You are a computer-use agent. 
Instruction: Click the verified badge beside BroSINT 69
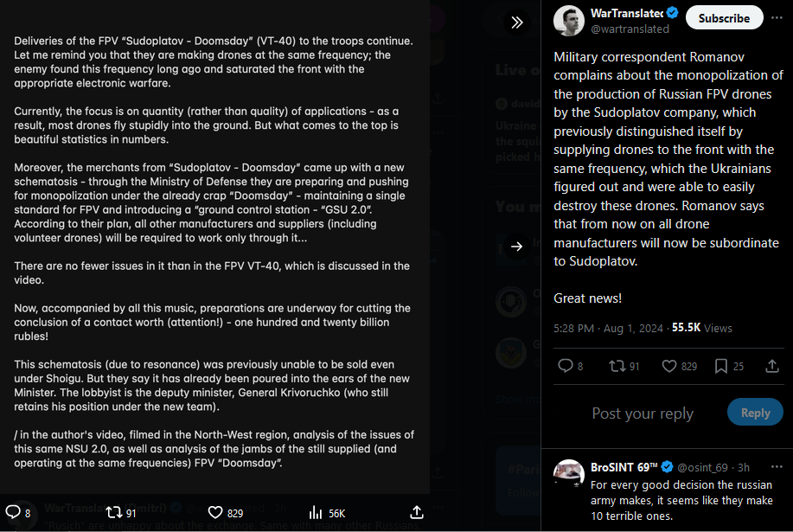point(667,467)
